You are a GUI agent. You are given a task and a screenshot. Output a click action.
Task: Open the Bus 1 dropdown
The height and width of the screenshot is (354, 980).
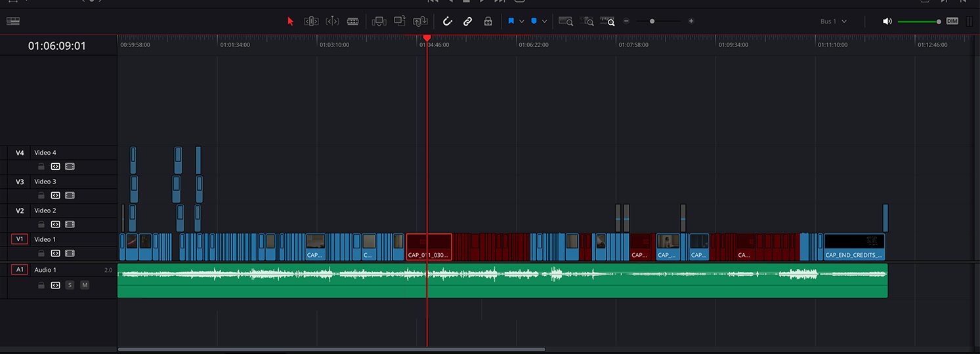click(834, 21)
